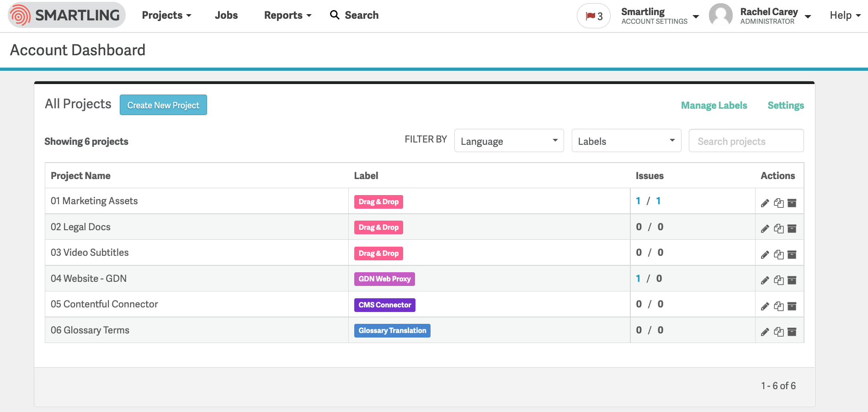This screenshot has width=868, height=412.
Task: Select the Jobs menu item
Action: (226, 15)
